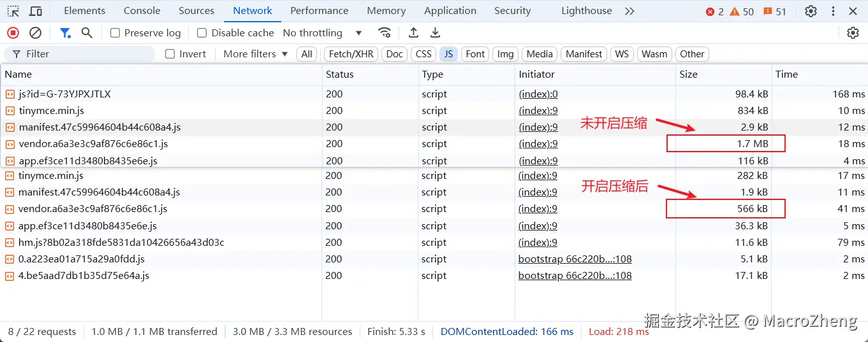Open the DevTools settings gear
The height and width of the screenshot is (342, 868).
(x=811, y=11)
